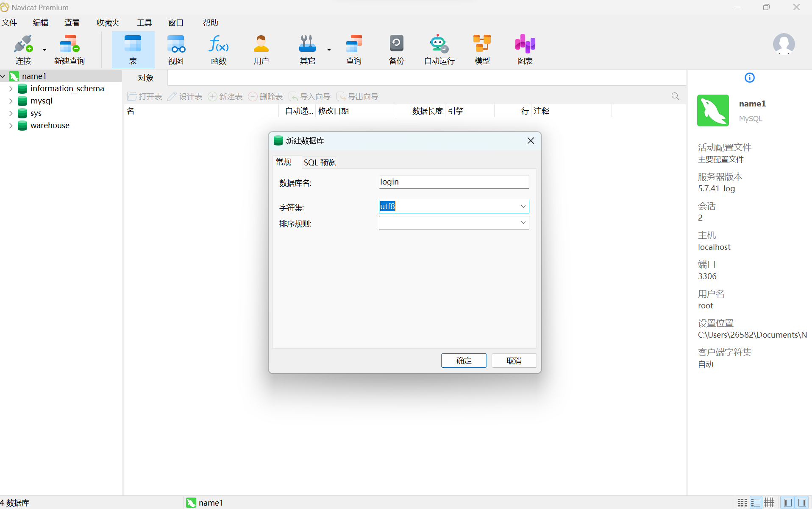The image size is (812, 509).
Task: Click the User (用户) toolbar icon
Action: click(261, 44)
